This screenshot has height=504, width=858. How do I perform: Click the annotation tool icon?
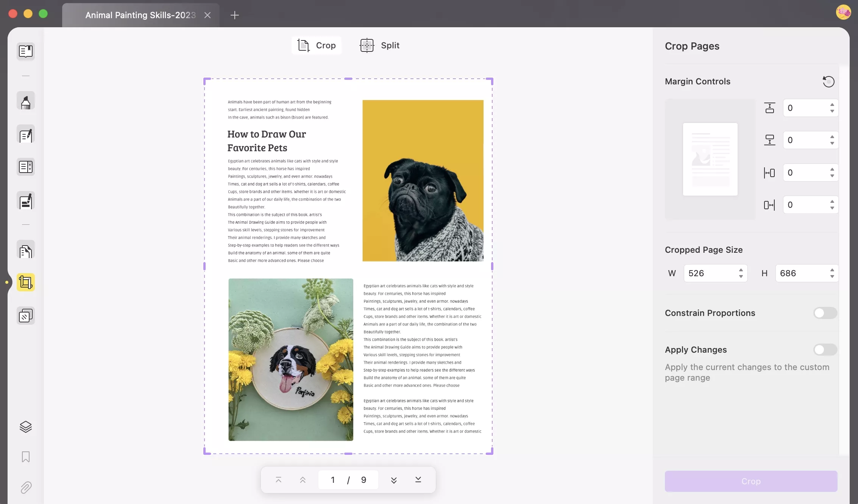tap(25, 103)
